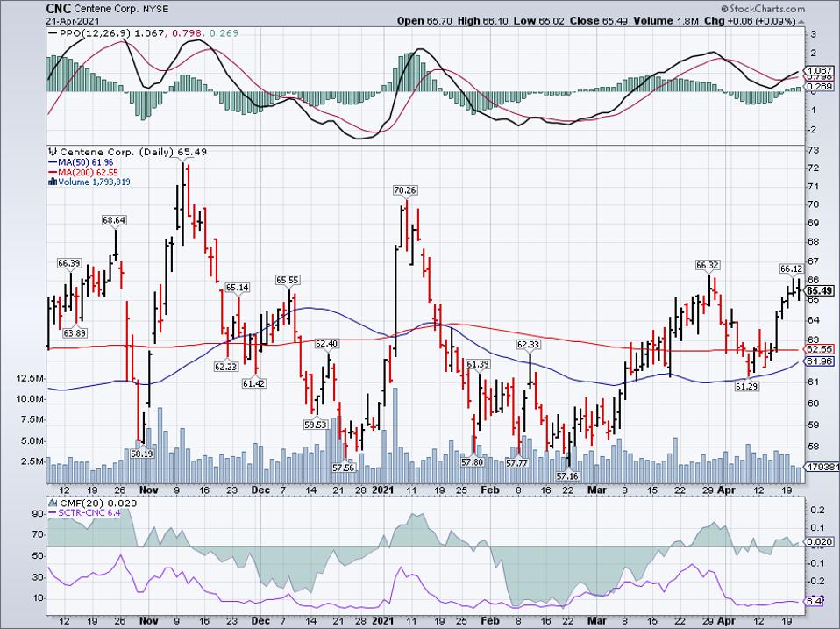The width and height of the screenshot is (840, 629).
Task: Click the 2.5M volume axis label
Action: pyautogui.click(x=32, y=461)
